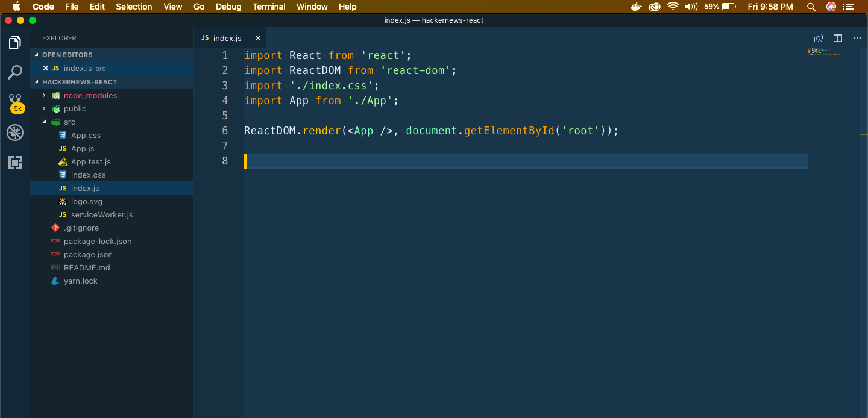The height and width of the screenshot is (418, 868).
Task: Expand the public folder
Action: [x=44, y=108]
